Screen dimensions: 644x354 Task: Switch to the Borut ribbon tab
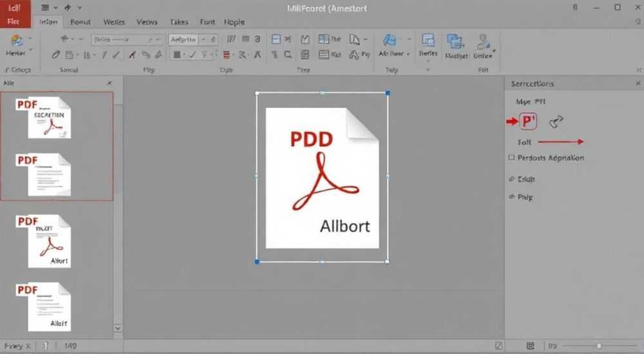click(80, 22)
